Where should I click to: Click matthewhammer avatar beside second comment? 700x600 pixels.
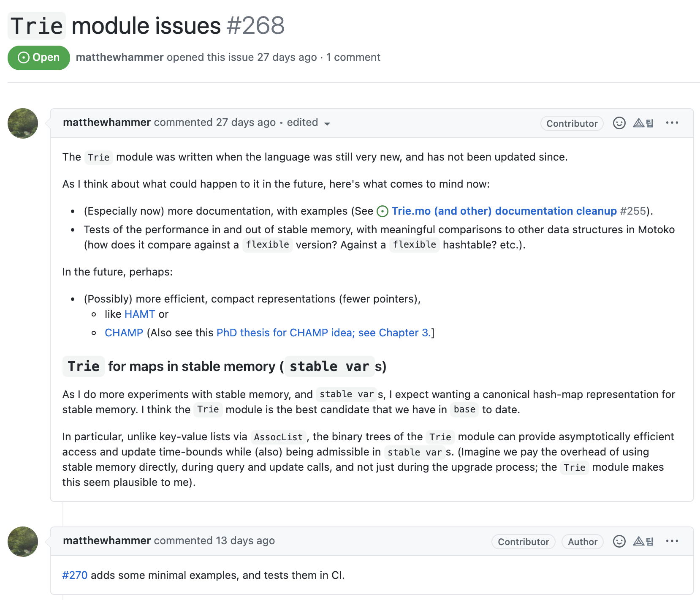pyautogui.click(x=23, y=542)
